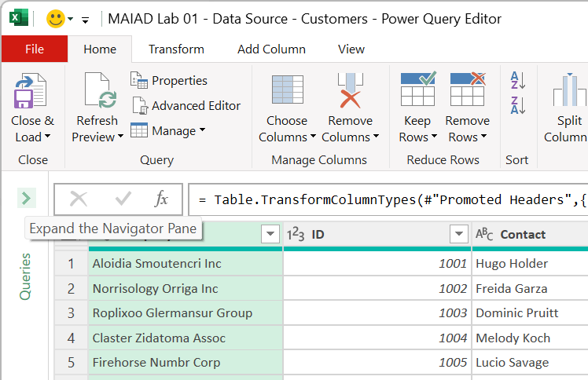Screen dimensions: 588x380
Task: Expand the Queries navigator pane chevron
Action: point(26,198)
